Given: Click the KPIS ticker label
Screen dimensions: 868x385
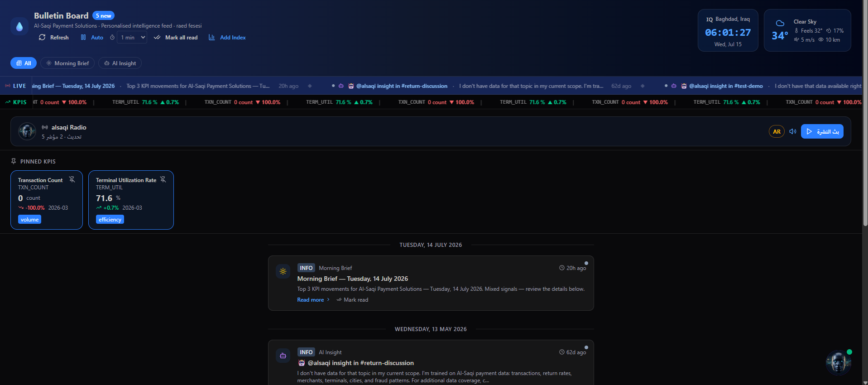Looking at the screenshot, I should [16, 102].
